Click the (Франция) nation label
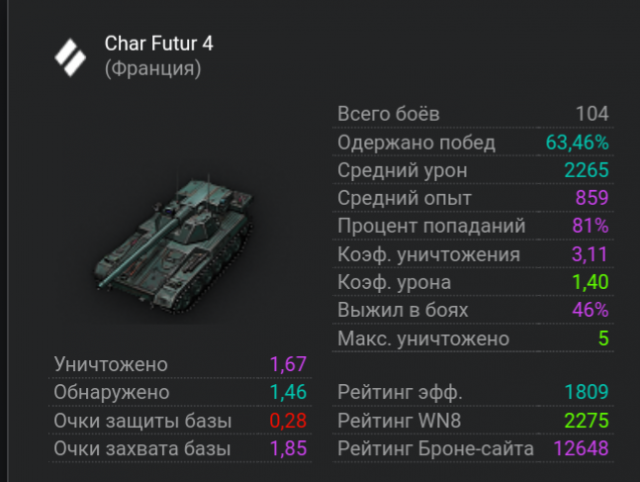The image size is (640, 482). point(152,69)
